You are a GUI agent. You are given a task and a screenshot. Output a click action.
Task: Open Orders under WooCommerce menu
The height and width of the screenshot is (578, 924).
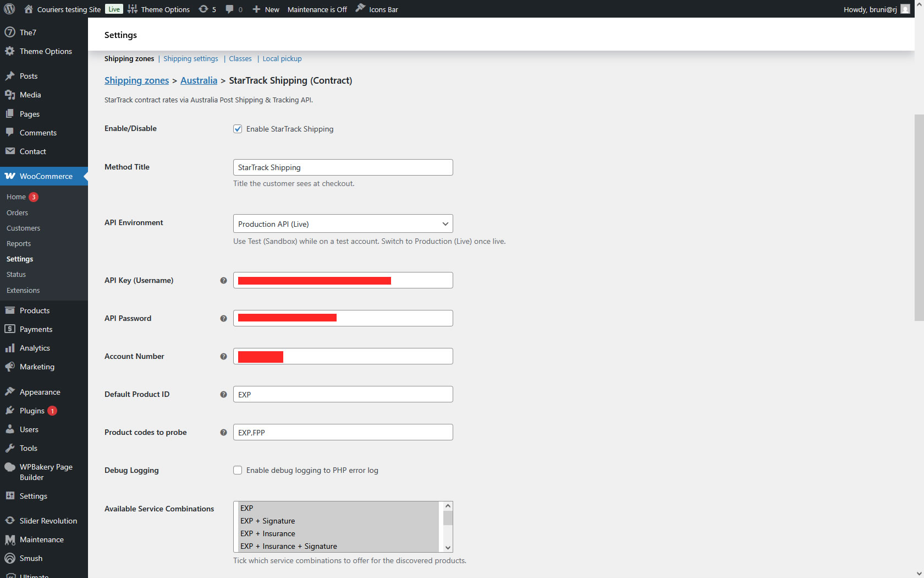17,212
